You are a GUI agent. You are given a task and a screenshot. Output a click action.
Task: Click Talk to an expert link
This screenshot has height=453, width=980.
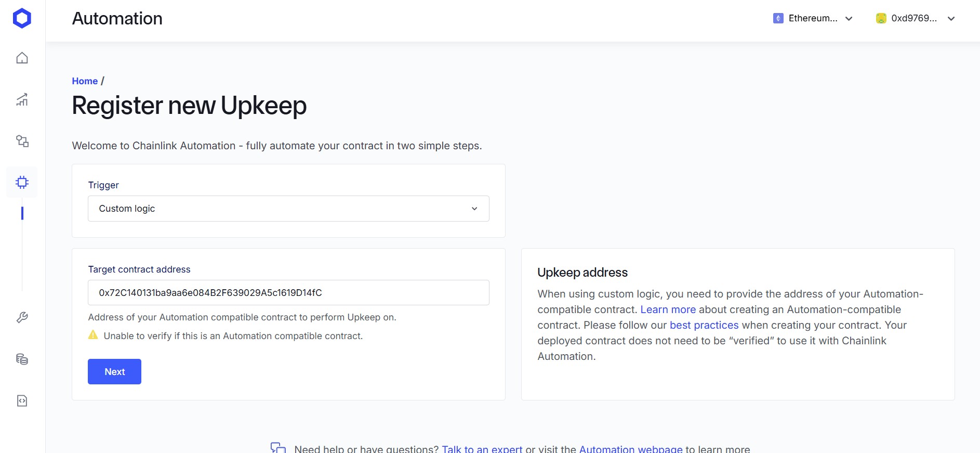(482, 449)
